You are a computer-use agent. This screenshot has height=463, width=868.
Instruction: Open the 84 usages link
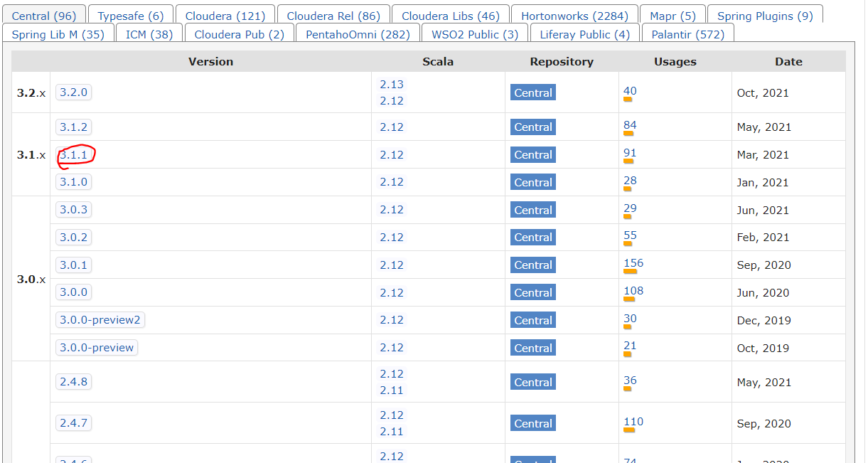(630, 124)
